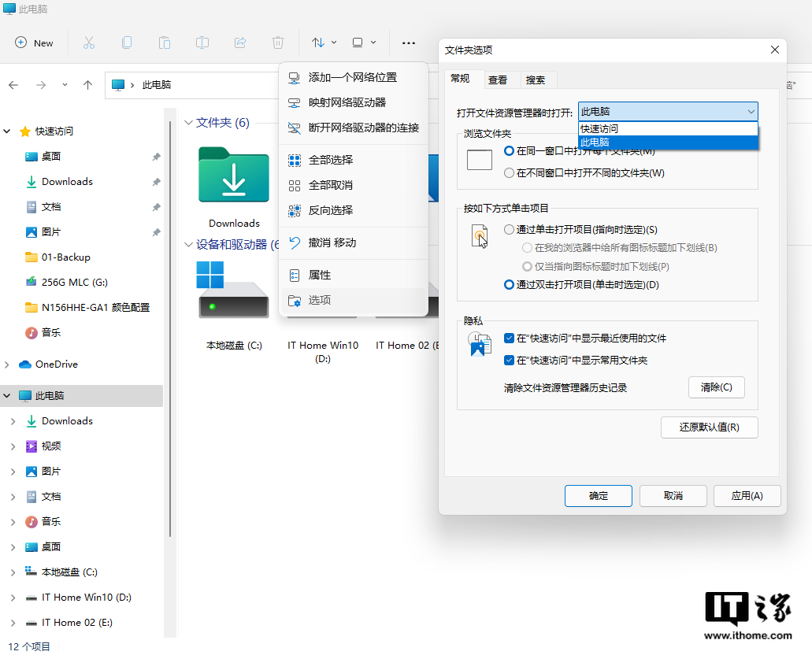This screenshot has width=812, height=655.
Task: Click the 确定 button
Action: [598, 496]
